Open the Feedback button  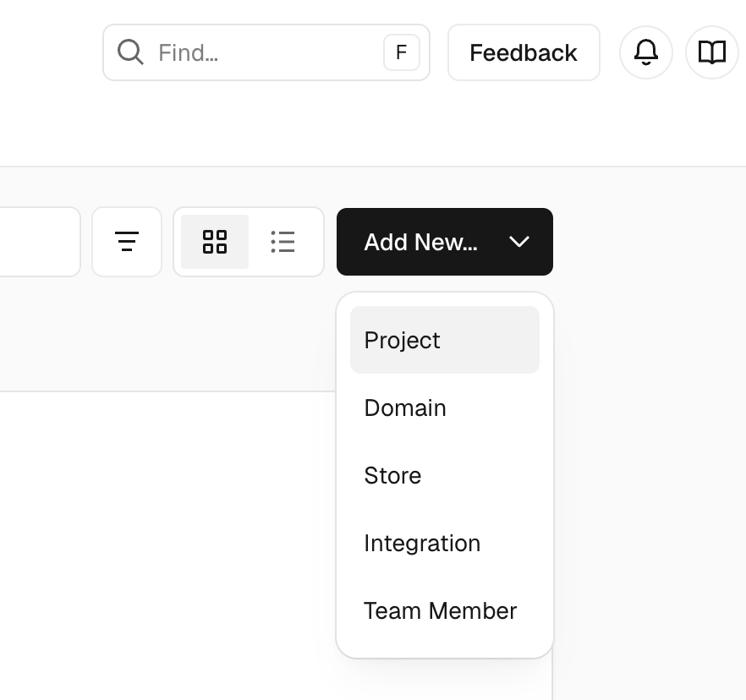(524, 52)
